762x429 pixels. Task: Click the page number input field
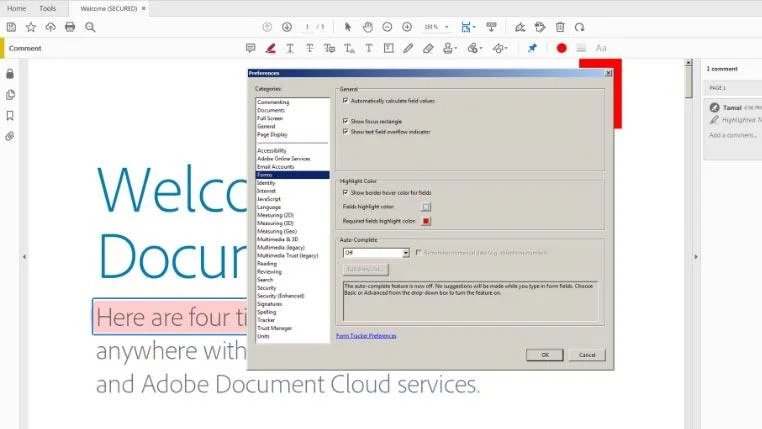307,27
